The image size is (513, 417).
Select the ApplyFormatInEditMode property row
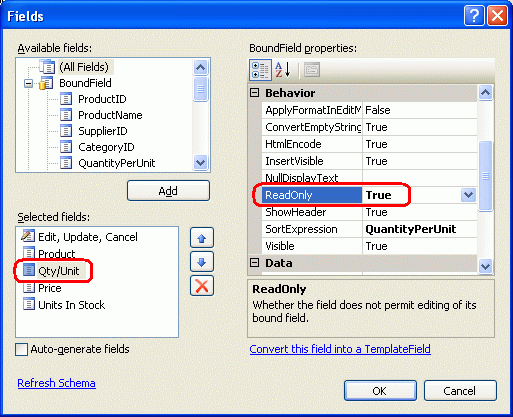coord(369,110)
